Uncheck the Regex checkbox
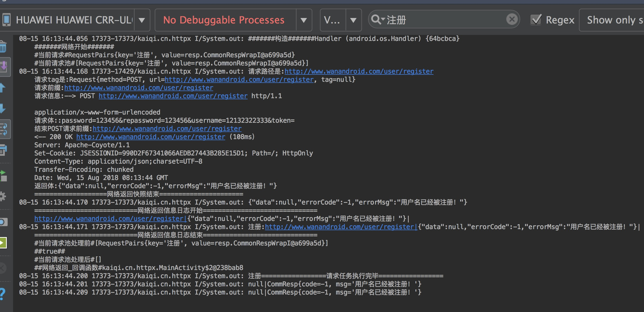The image size is (644, 312). [536, 20]
